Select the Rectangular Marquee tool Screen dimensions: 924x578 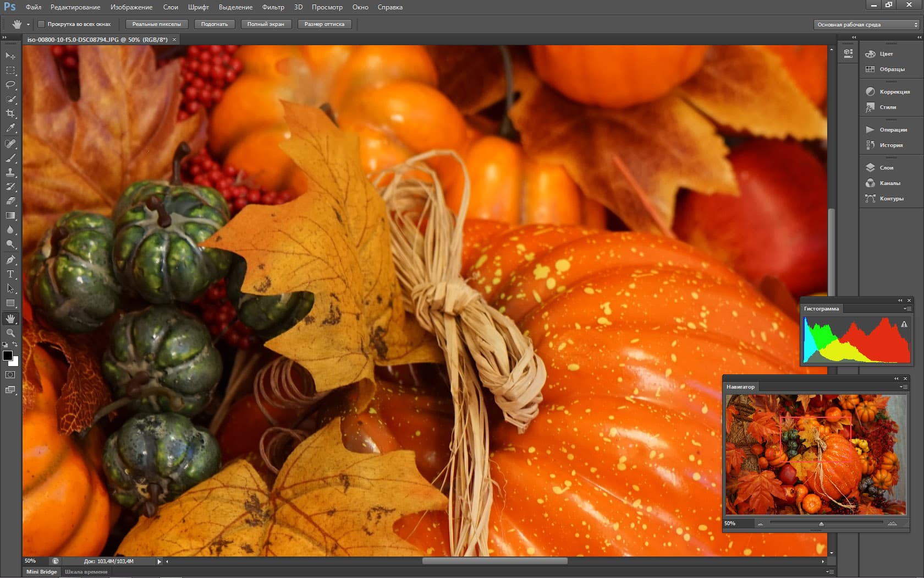point(10,70)
